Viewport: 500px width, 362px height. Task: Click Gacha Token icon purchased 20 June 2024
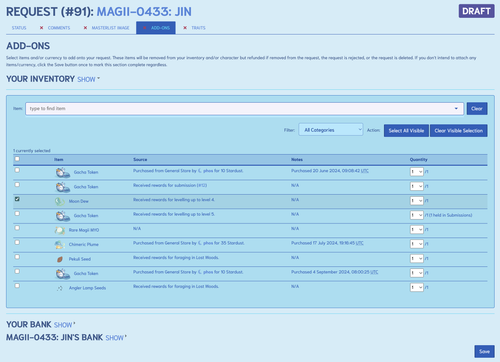63,172
